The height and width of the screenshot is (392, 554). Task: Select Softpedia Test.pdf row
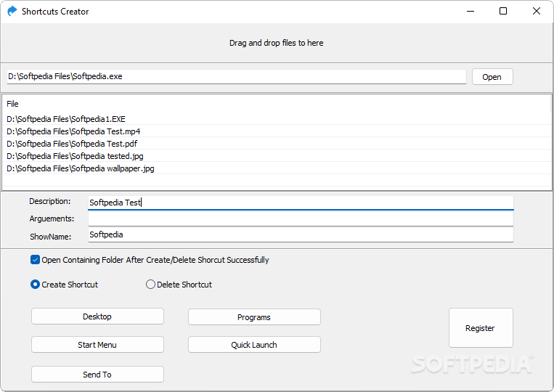[277, 144]
